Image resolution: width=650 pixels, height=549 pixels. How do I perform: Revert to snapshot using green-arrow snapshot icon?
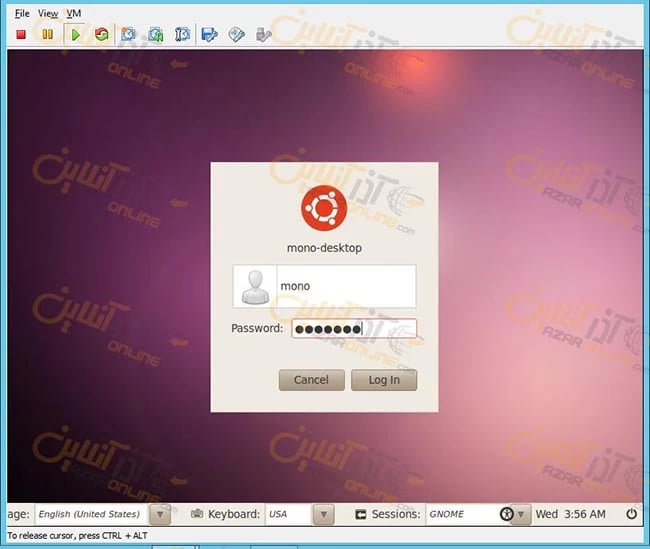(x=155, y=34)
